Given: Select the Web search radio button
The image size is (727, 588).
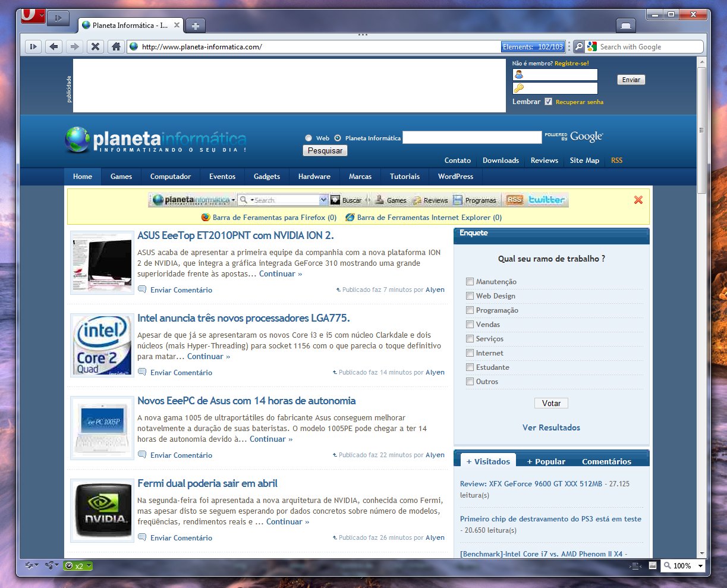Looking at the screenshot, I should tap(309, 138).
